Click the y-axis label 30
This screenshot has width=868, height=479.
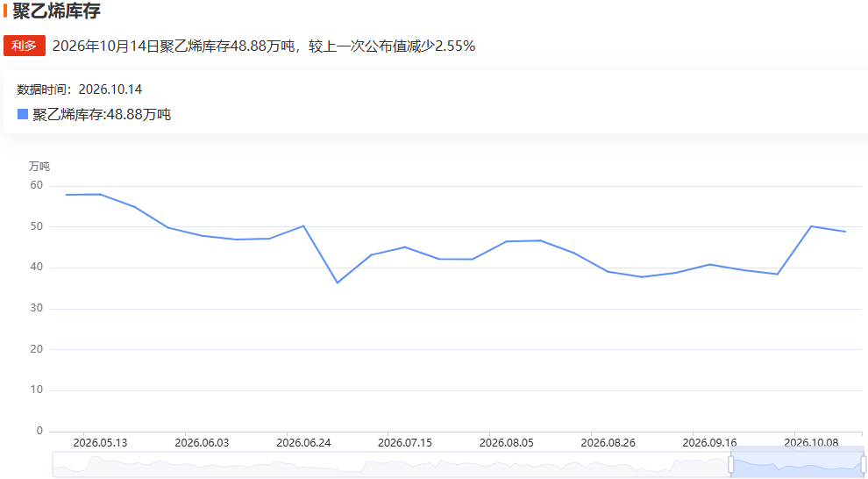37,308
